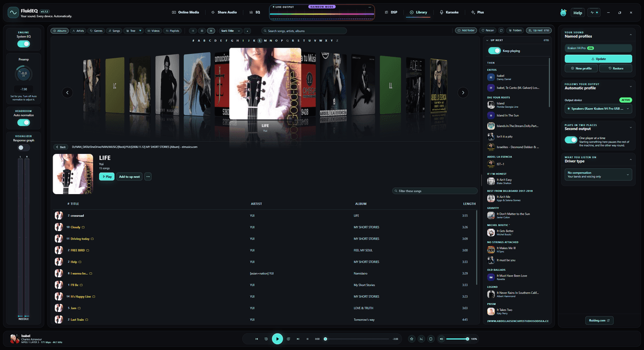Screen dimensions: 644x350
Task: Switch to the EQ tab
Action: coord(255,12)
